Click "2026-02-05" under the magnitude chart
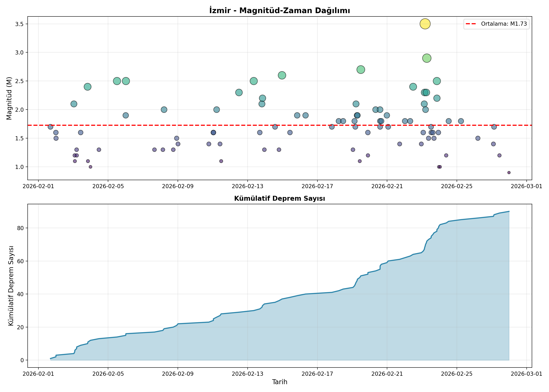The height and width of the screenshot is (392, 549). 108,186
